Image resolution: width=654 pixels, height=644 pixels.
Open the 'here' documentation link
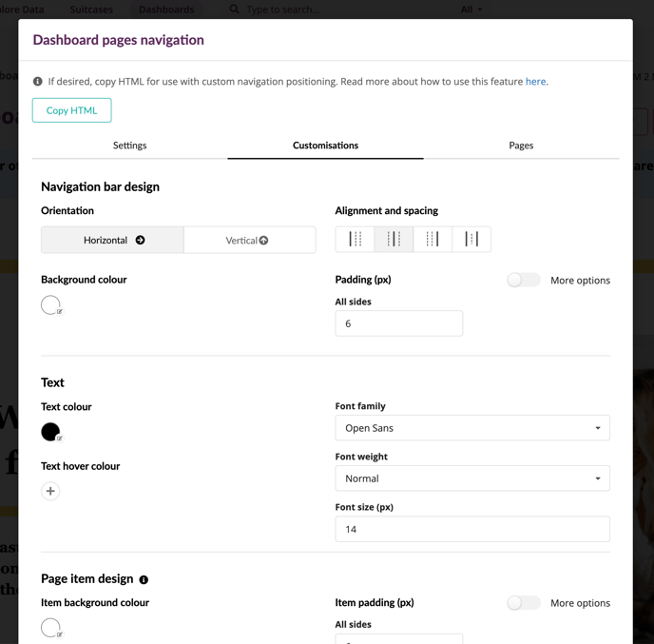pos(535,82)
